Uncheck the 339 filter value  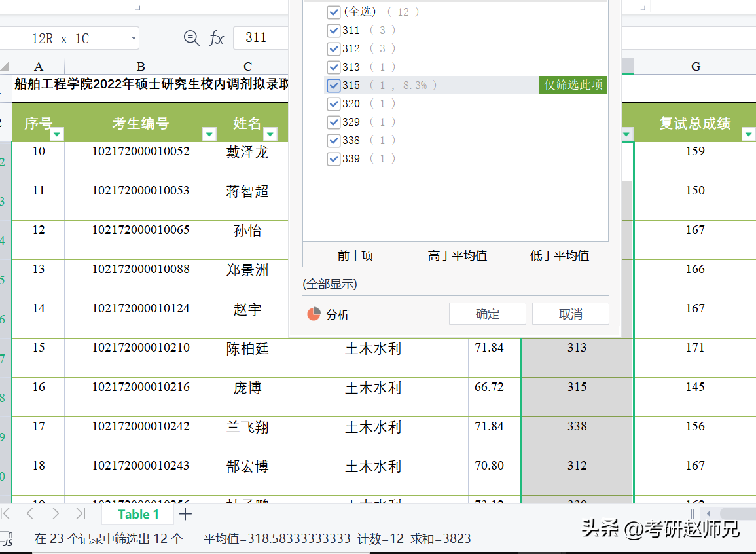click(x=334, y=158)
